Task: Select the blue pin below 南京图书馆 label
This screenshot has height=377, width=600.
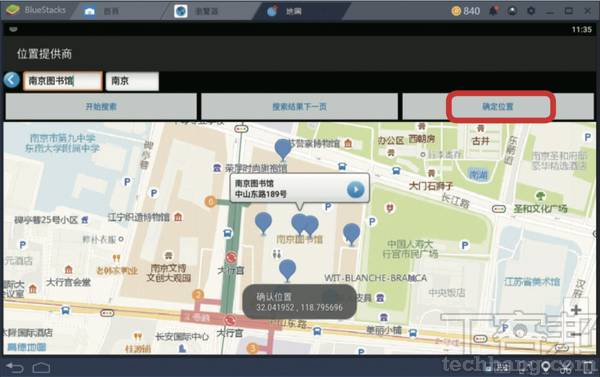Action: click(x=287, y=270)
